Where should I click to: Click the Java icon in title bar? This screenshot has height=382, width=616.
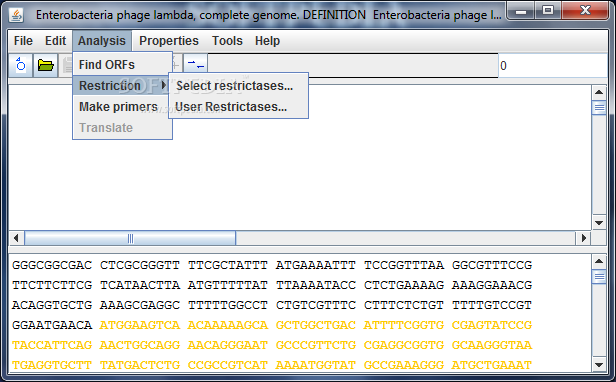click(x=16, y=15)
